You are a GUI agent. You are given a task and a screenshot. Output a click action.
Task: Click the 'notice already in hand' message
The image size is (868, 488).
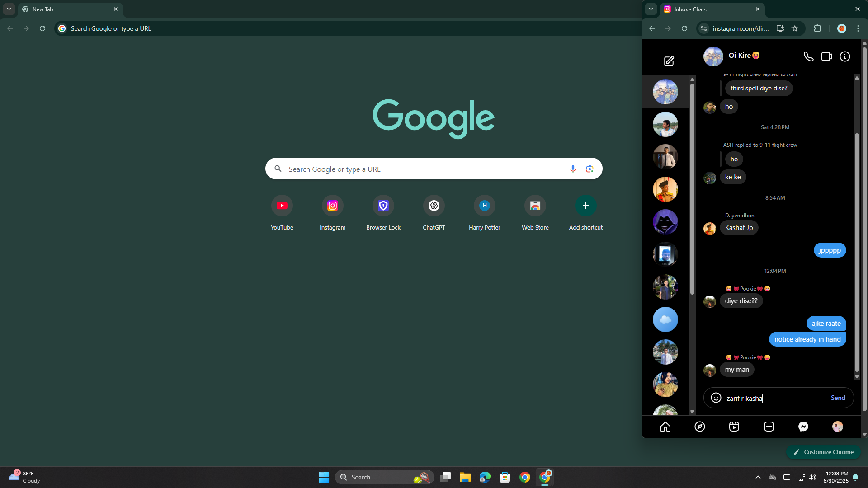point(807,339)
